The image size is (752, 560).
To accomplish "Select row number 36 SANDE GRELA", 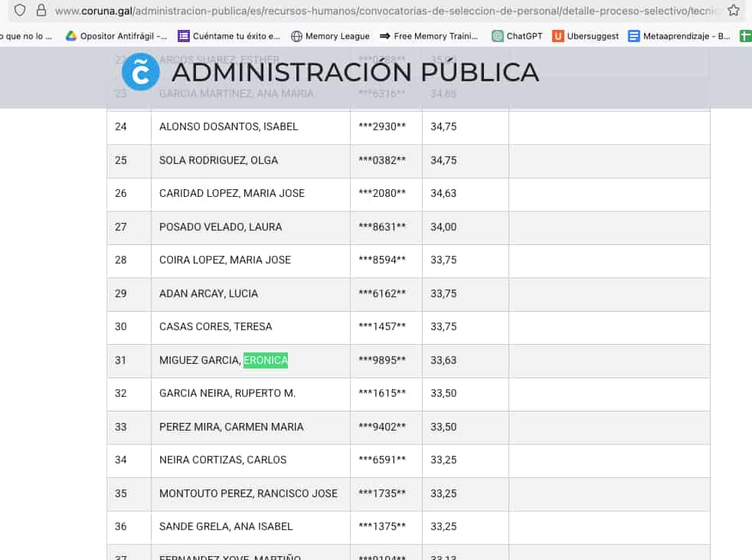I will tap(409, 527).
